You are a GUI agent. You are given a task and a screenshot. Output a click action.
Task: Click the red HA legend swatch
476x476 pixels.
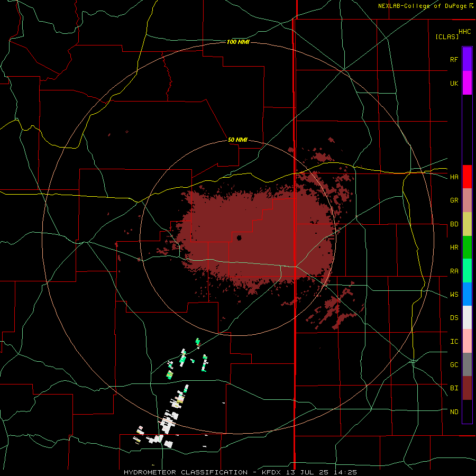[x=467, y=177]
